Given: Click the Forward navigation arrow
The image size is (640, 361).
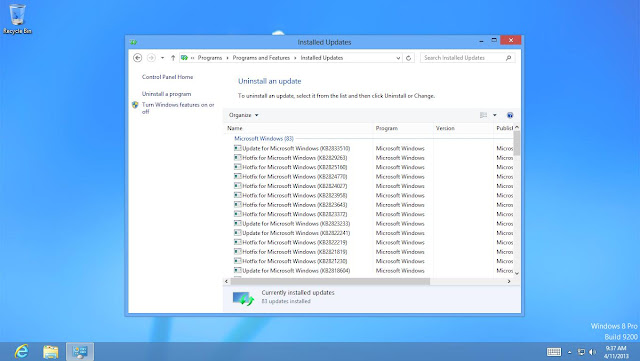Looking at the screenshot, I should (x=151, y=58).
